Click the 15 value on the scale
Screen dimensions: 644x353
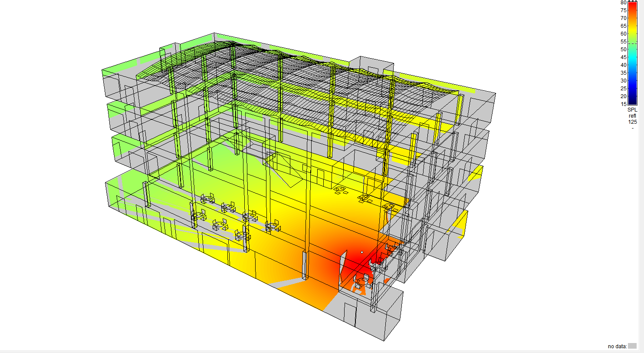coord(623,104)
